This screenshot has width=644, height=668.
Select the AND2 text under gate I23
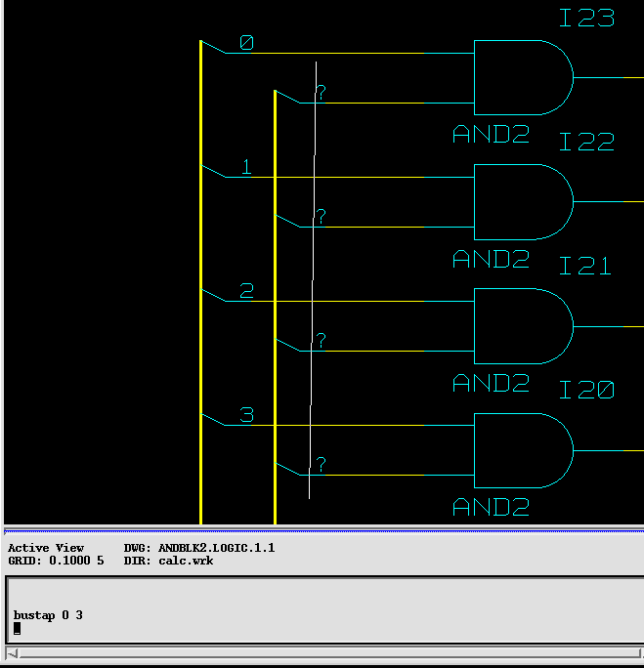(491, 135)
